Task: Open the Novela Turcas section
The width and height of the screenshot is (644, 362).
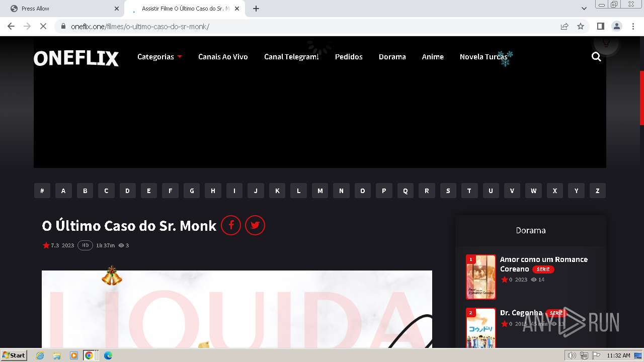Action: tap(484, 57)
